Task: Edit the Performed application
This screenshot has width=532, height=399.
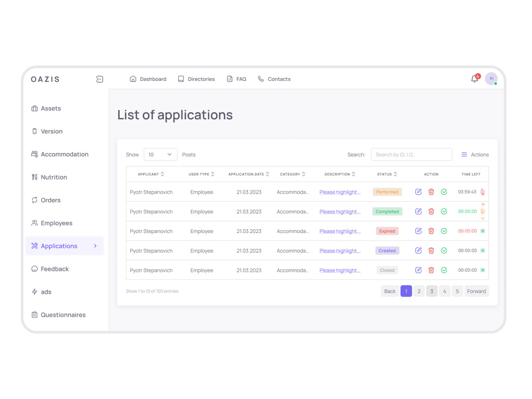Action: [418, 192]
